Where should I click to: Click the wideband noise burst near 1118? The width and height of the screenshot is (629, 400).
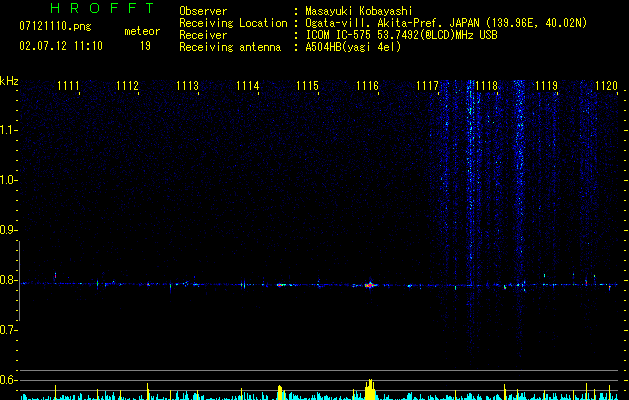click(x=471, y=221)
